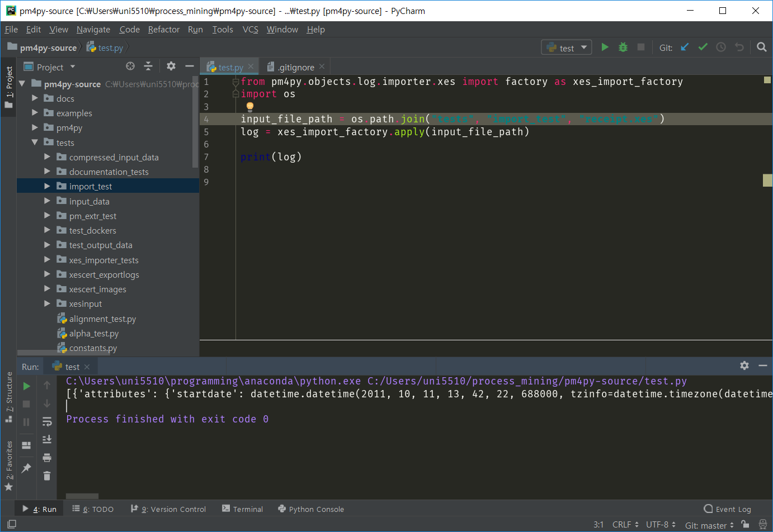The image size is (773, 532).
Task: Click the Project tree vertical scrollbar
Action: coord(195,121)
